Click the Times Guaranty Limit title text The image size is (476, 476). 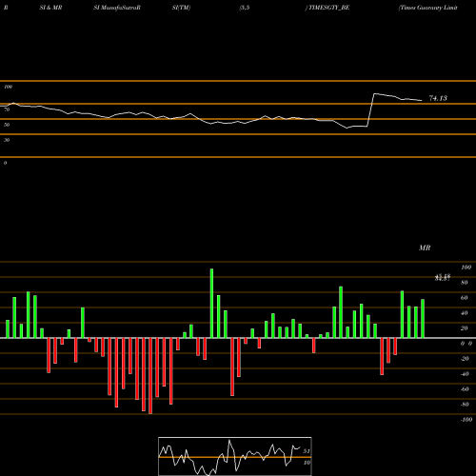[428, 8]
